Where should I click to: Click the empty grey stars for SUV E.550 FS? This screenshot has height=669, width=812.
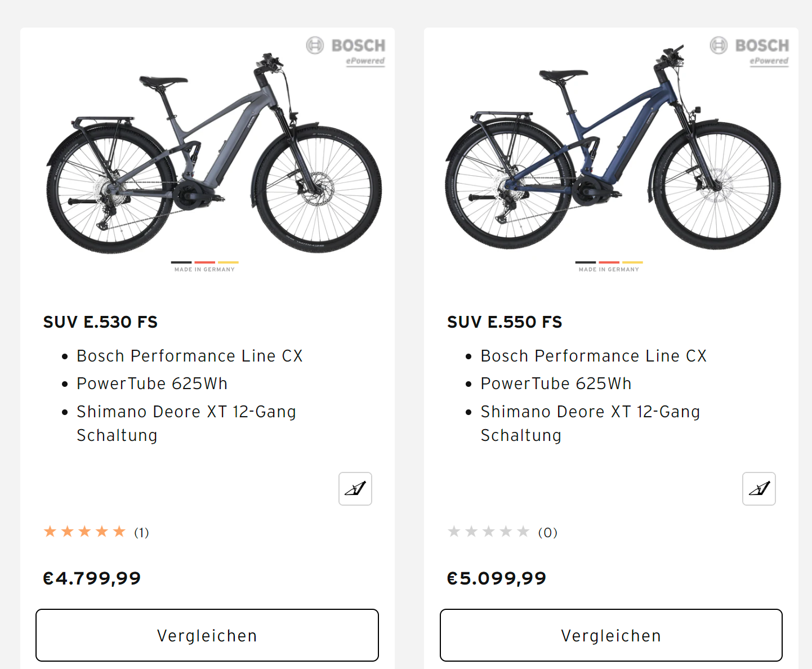point(488,532)
